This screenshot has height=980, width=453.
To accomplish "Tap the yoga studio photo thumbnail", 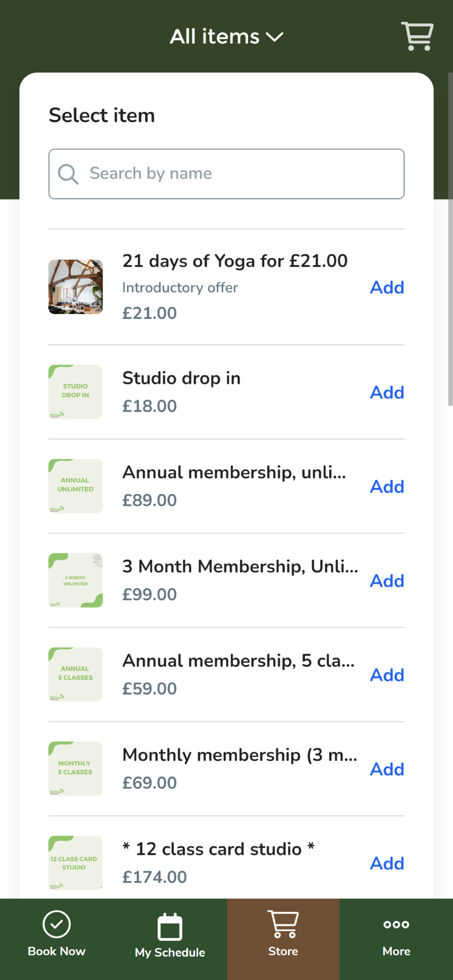I will [75, 287].
